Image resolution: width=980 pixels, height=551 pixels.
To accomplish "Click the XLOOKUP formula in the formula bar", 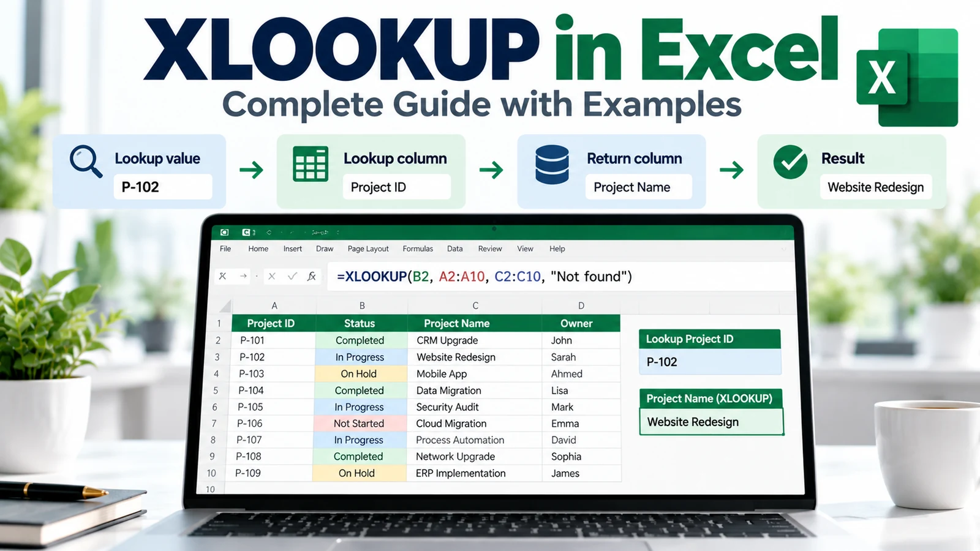I will click(x=484, y=277).
